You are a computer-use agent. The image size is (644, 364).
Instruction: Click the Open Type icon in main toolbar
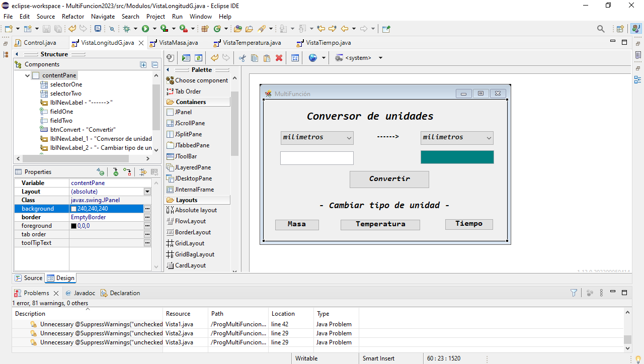tap(238, 29)
